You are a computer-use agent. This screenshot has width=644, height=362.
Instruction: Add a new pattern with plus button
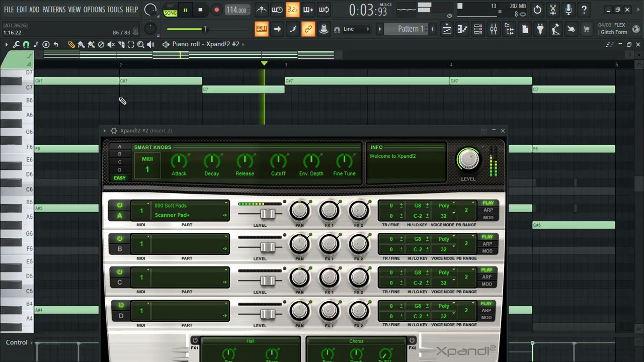click(432, 29)
